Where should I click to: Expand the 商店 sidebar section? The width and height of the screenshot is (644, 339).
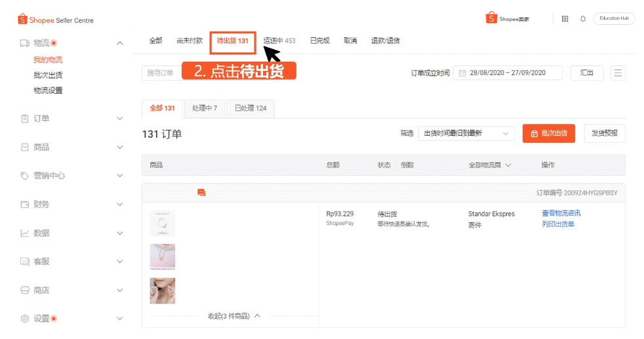120,290
